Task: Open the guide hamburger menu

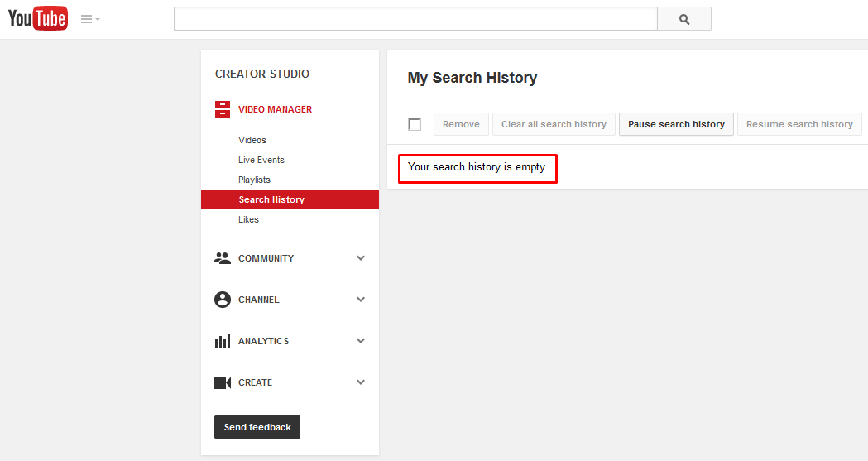Action: [89, 19]
